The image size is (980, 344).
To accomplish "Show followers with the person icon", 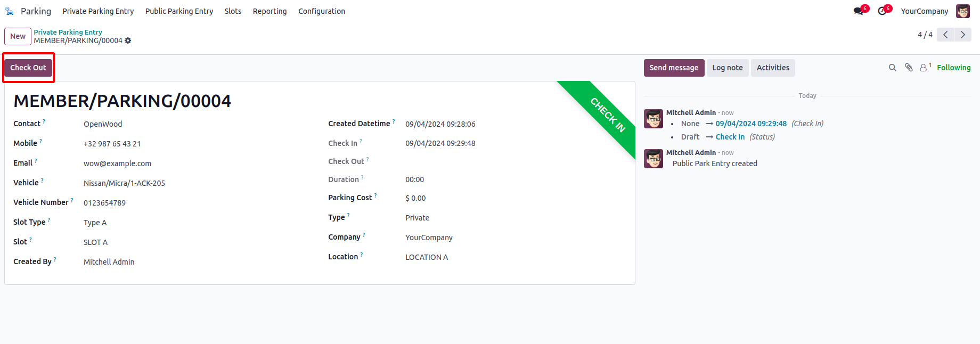I will [924, 68].
